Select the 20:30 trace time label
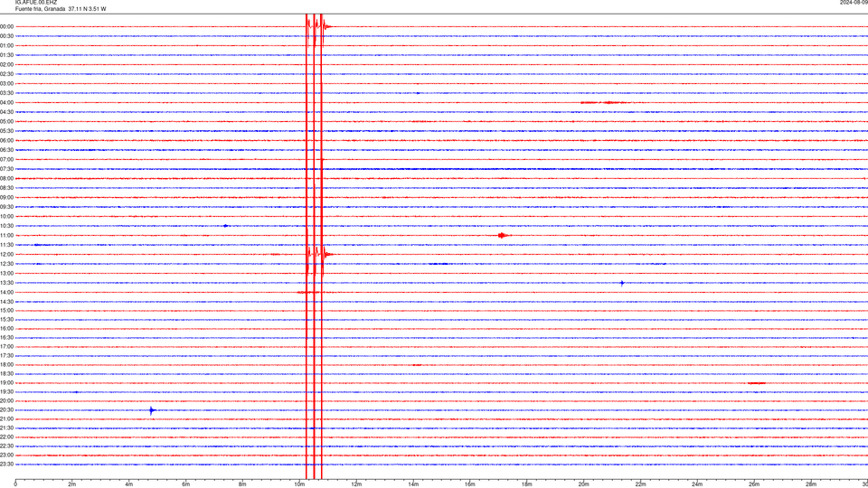868x488 pixels. [x=7, y=410]
